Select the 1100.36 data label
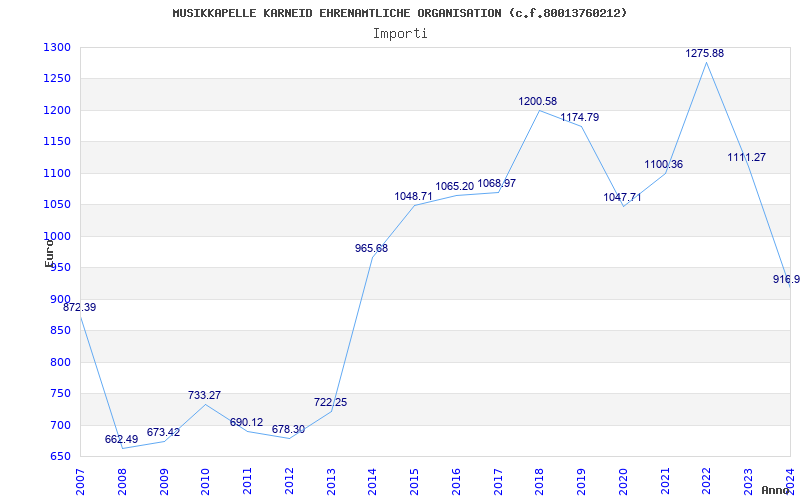Screen dimensions: 800x500 663,164
